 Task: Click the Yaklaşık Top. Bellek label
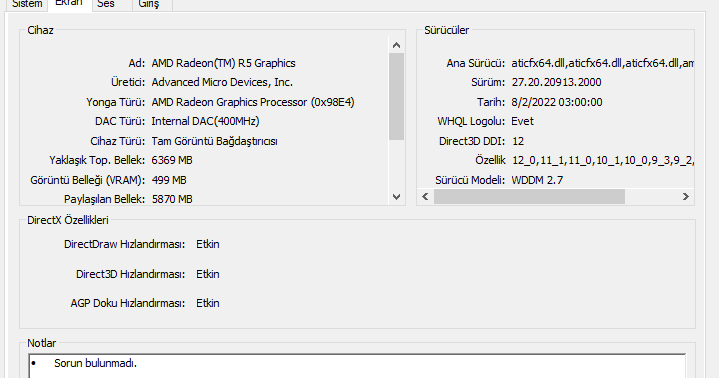[x=97, y=160]
